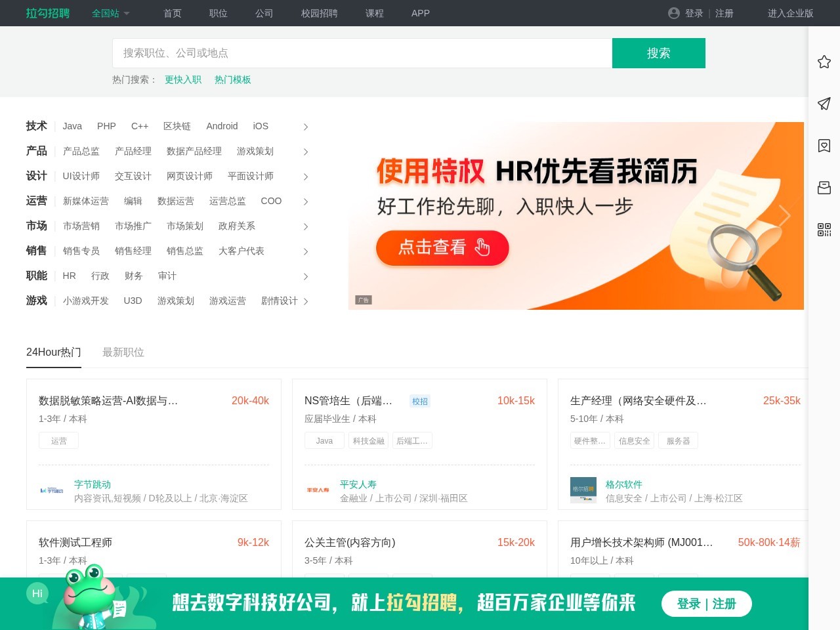
Task: Click the 大客户代表 category link
Action: tap(241, 251)
